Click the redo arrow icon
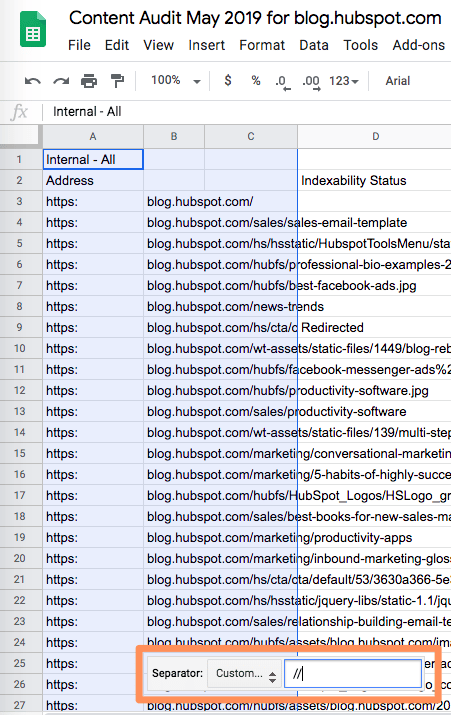 (61, 81)
